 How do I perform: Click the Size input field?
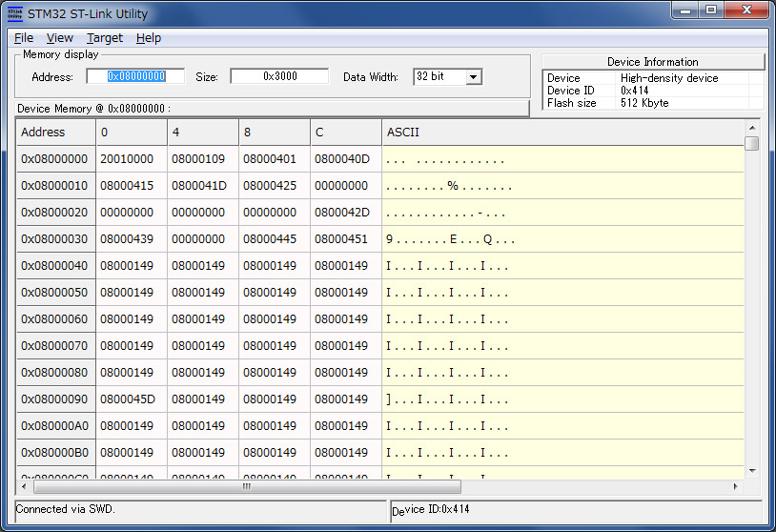point(278,76)
